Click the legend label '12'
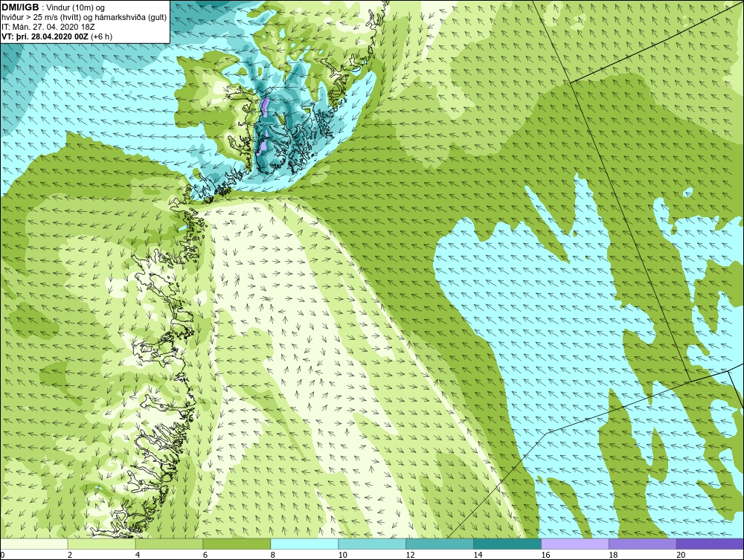The height and width of the screenshot is (560, 744). point(411,555)
